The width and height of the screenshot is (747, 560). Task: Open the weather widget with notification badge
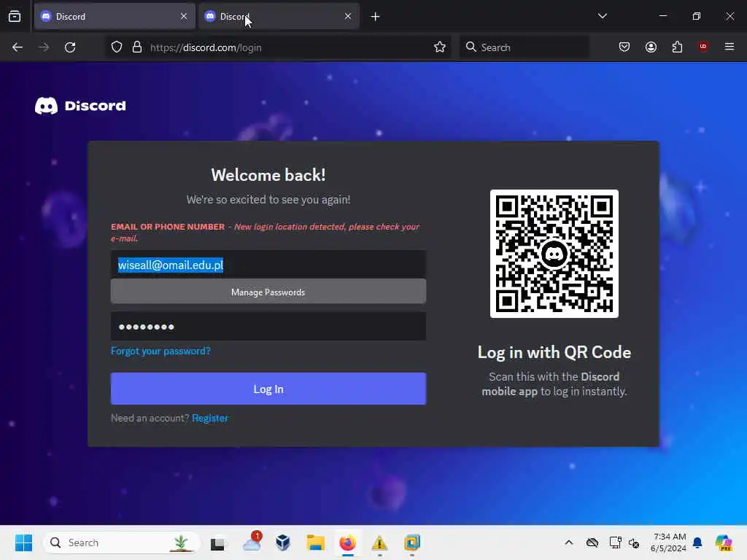point(252,542)
